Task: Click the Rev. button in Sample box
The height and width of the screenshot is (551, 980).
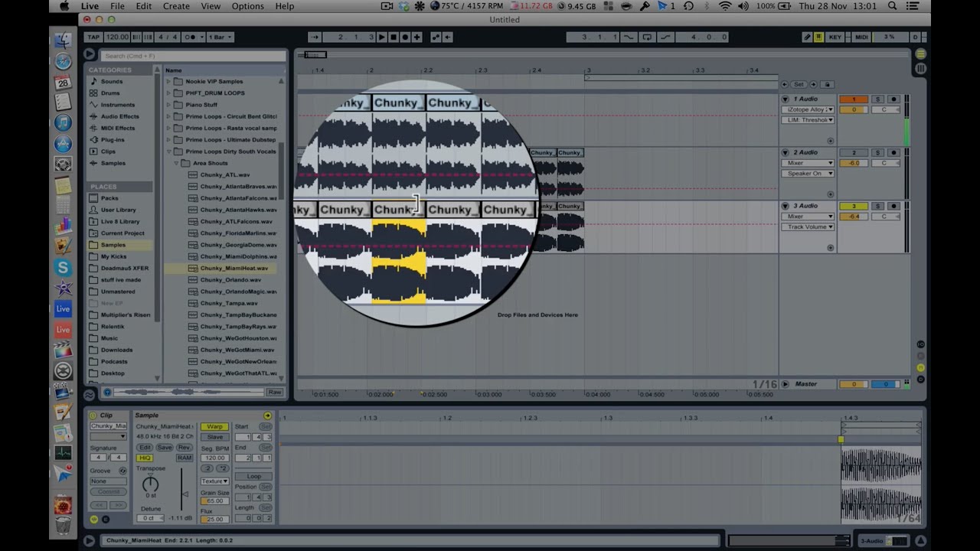Action: pyautogui.click(x=184, y=447)
